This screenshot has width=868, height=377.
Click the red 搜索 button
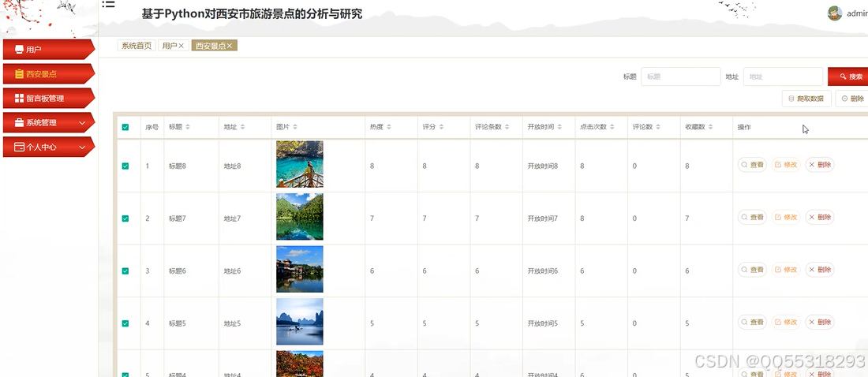click(849, 77)
